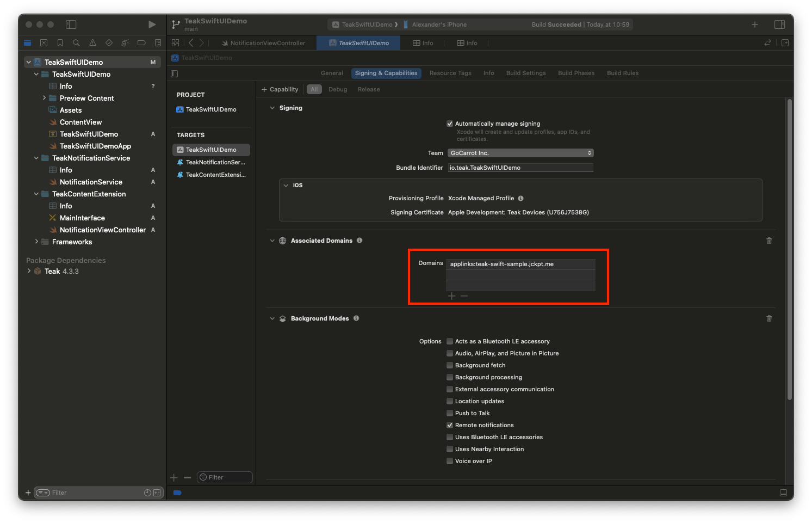Hide the project and targets list
The width and height of the screenshot is (812, 523).
pos(175,73)
